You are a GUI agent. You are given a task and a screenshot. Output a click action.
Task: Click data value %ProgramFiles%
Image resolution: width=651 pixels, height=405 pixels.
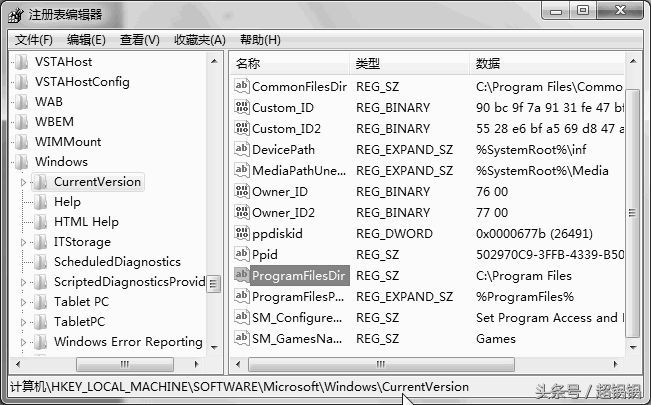point(525,297)
